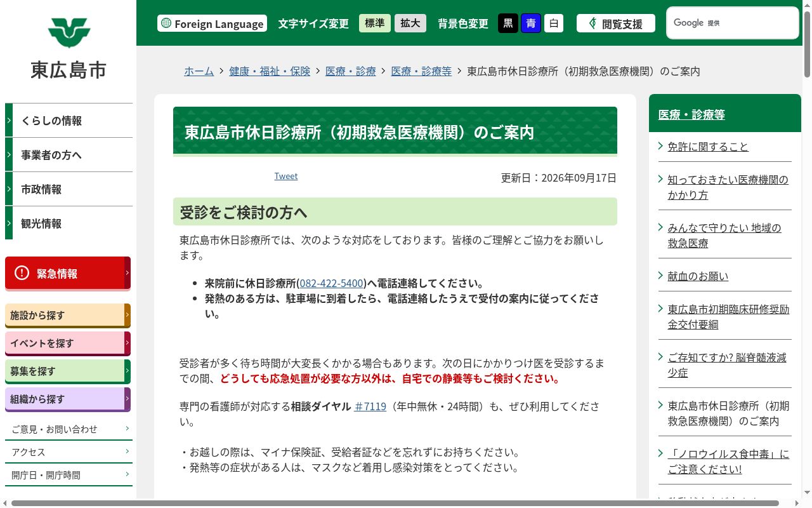Go to 医療・診療等 breadcrumb
The image size is (812, 508).
point(421,71)
